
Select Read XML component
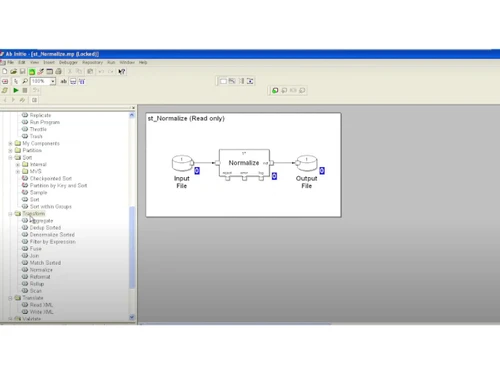coord(41,305)
